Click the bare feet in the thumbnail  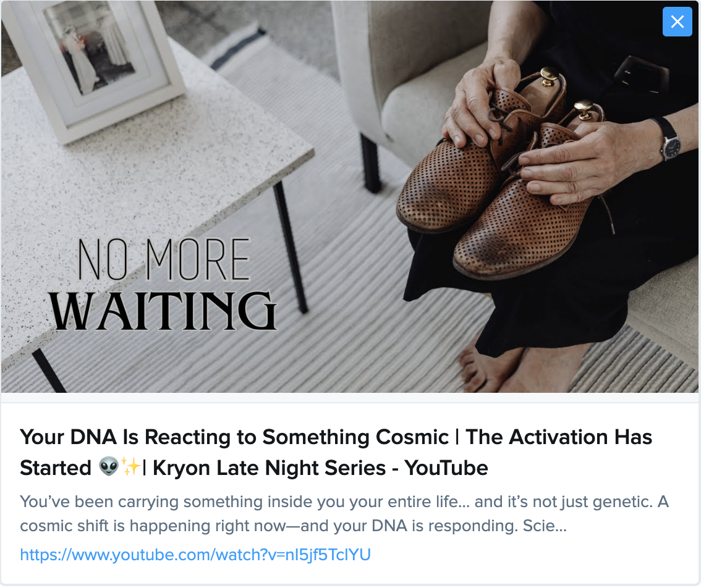(488, 369)
